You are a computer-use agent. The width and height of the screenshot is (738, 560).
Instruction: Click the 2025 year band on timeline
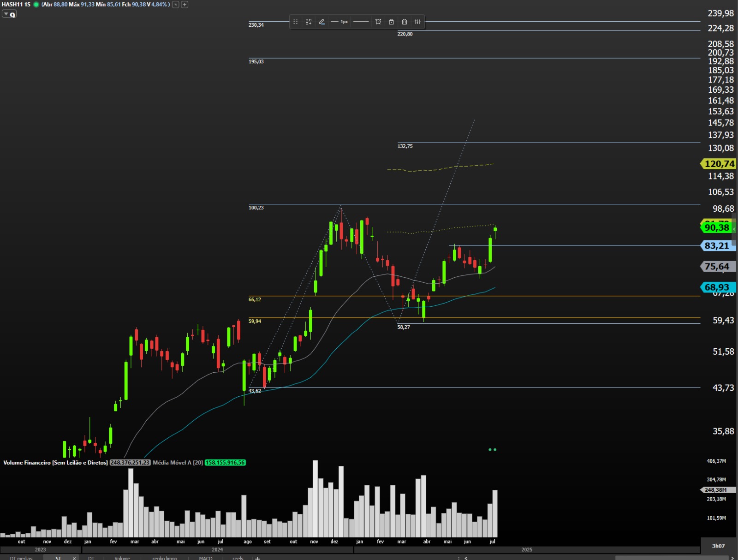527,550
